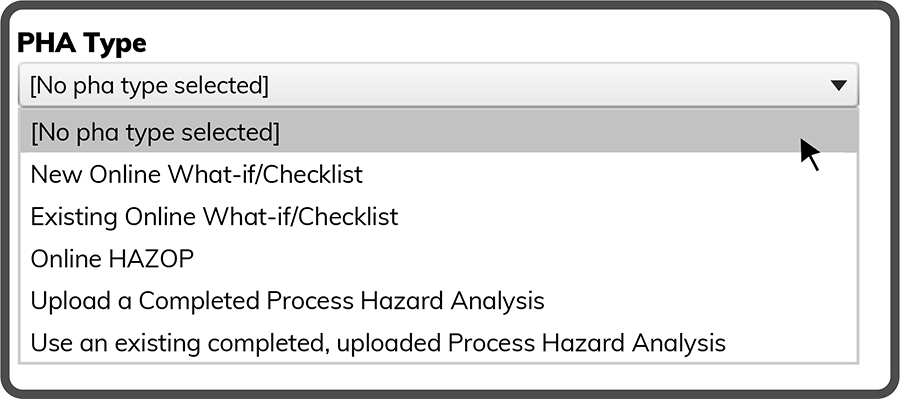Click the '[No pha type selected]' text in closed field

pyautogui.click(x=149, y=86)
